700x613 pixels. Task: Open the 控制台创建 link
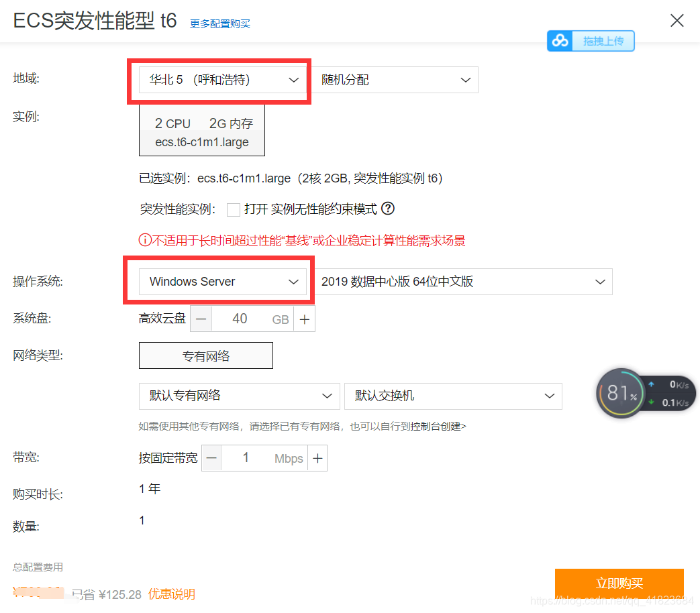438,427
